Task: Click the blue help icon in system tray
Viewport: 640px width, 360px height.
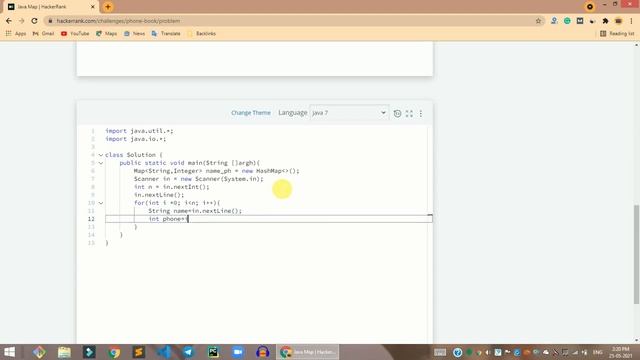Action: [x=458, y=352]
